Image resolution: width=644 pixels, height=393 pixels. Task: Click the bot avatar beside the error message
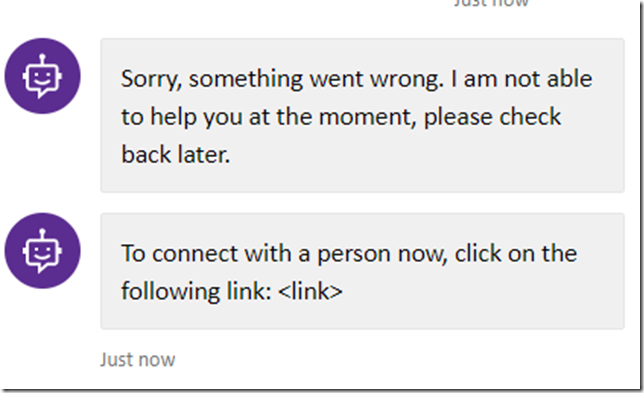click(42, 76)
